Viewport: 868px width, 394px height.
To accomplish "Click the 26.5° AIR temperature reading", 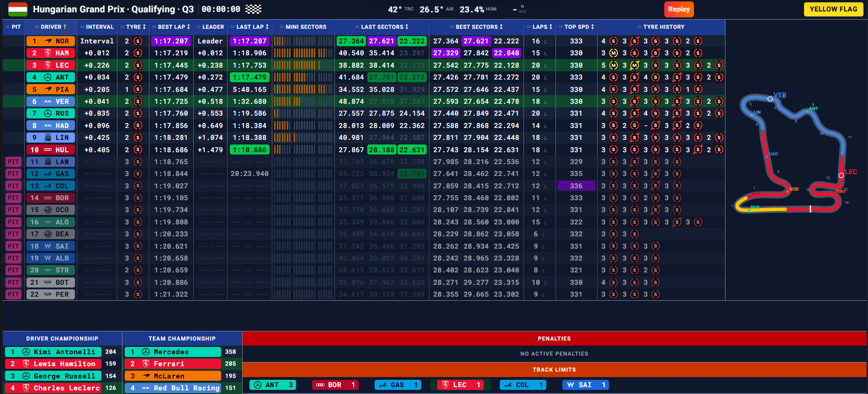I will 437,9.
